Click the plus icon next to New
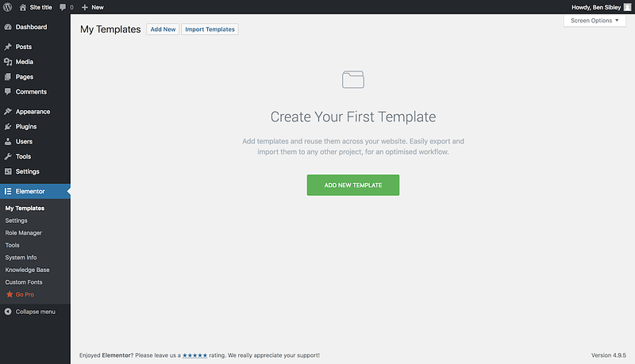635x364 pixels. (85, 7)
